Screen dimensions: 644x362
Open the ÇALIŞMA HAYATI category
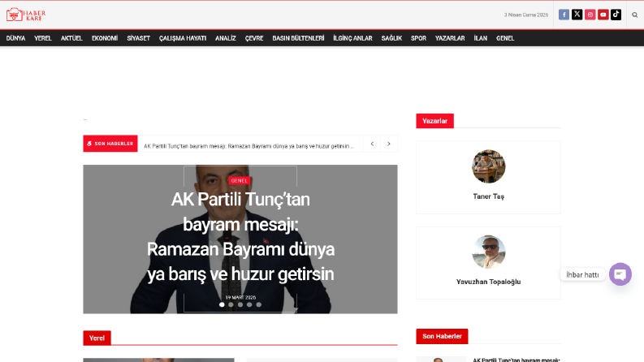[x=183, y=38]
